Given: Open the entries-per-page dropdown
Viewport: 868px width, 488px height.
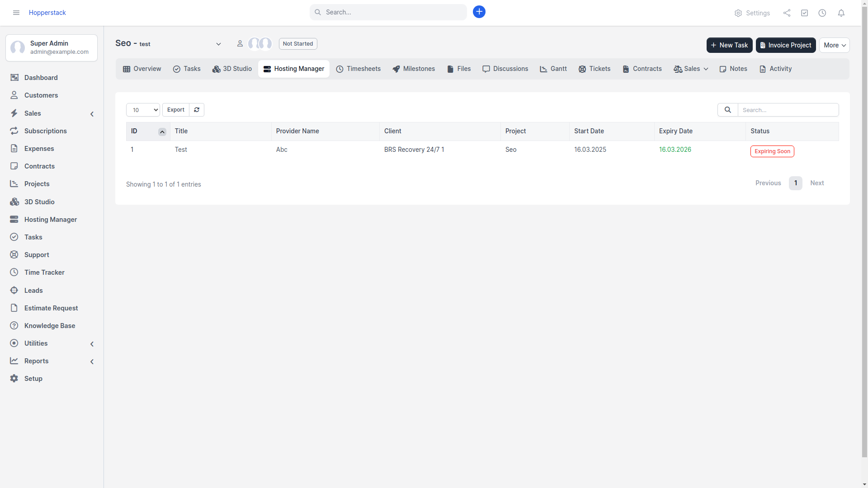Looking at the screenshot, I should [x=143, y=110].
